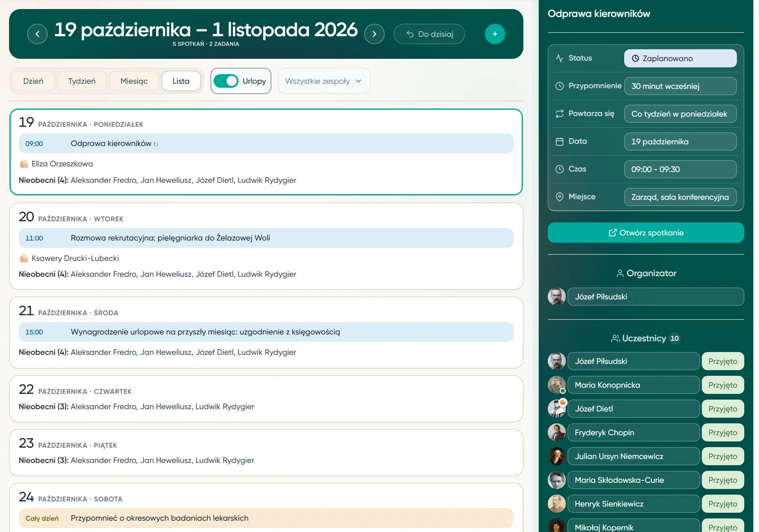
Task: Click Ksawery Drucki-Lubecki birthday cake icon
Action: 24,258
